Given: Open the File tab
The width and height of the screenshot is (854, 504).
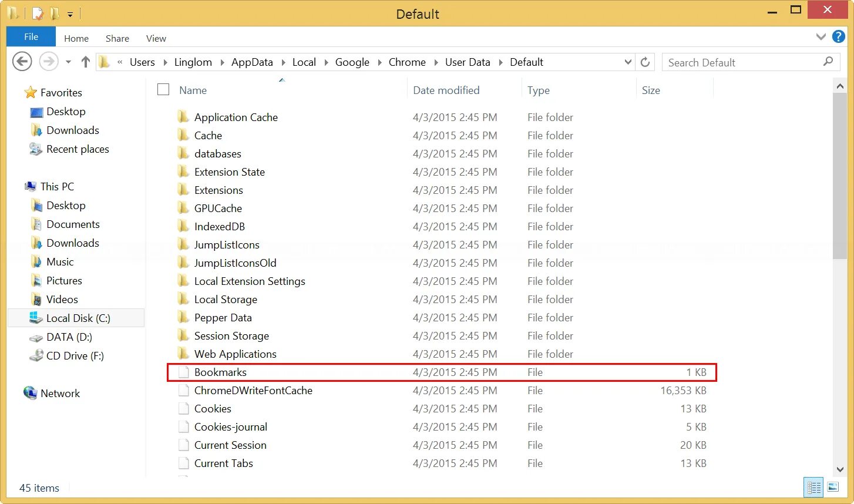Looking at the screenshot, I should (31, 36).
